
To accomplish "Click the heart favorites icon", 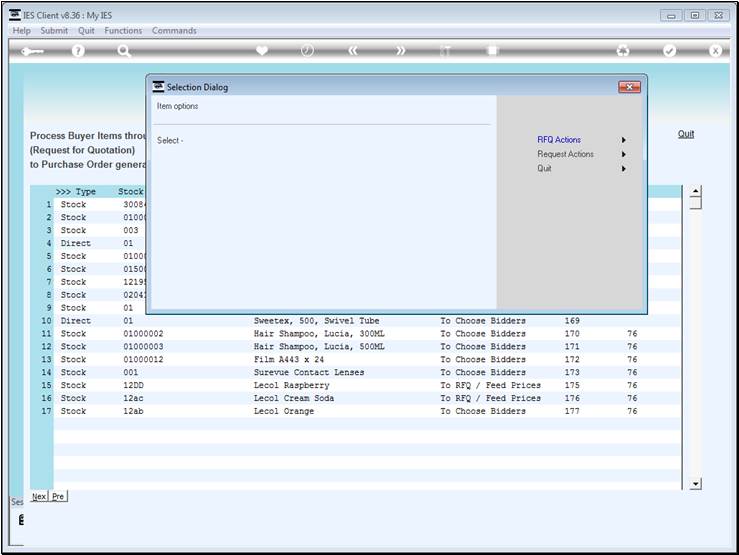I will pyautogui.click(x=262, y=50).
